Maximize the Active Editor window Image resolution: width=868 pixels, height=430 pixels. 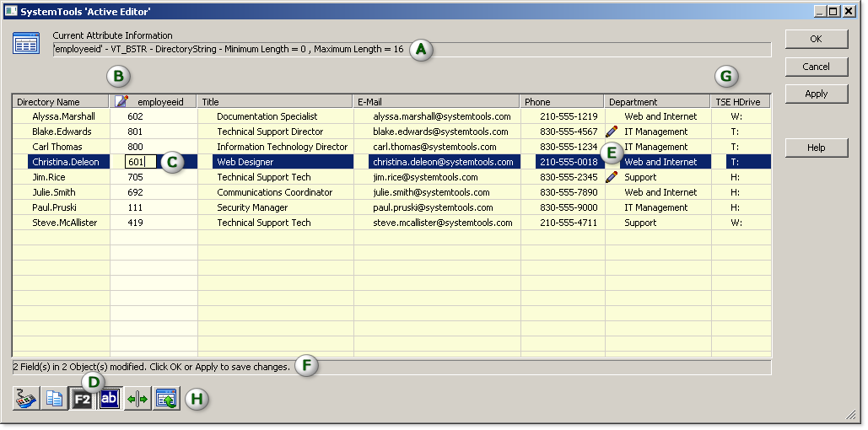point(835,11)
